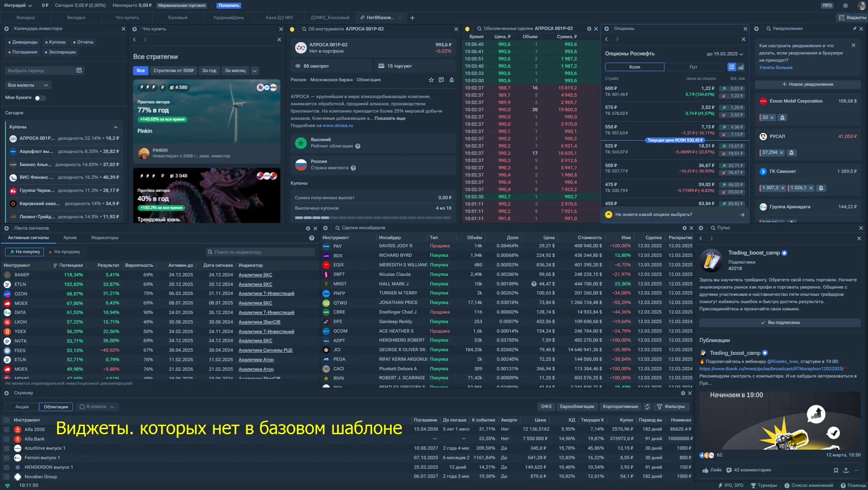Pin the Уведомления widget

pos(854,29)
